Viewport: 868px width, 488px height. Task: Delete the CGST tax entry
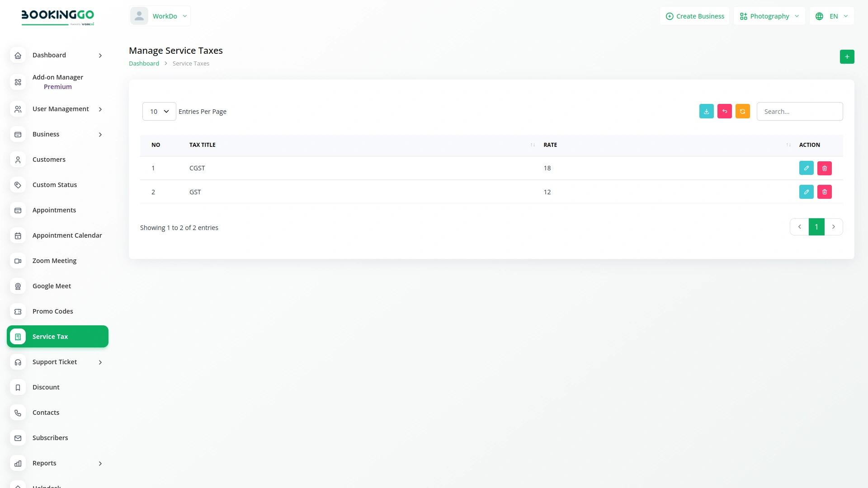point(824,168)
